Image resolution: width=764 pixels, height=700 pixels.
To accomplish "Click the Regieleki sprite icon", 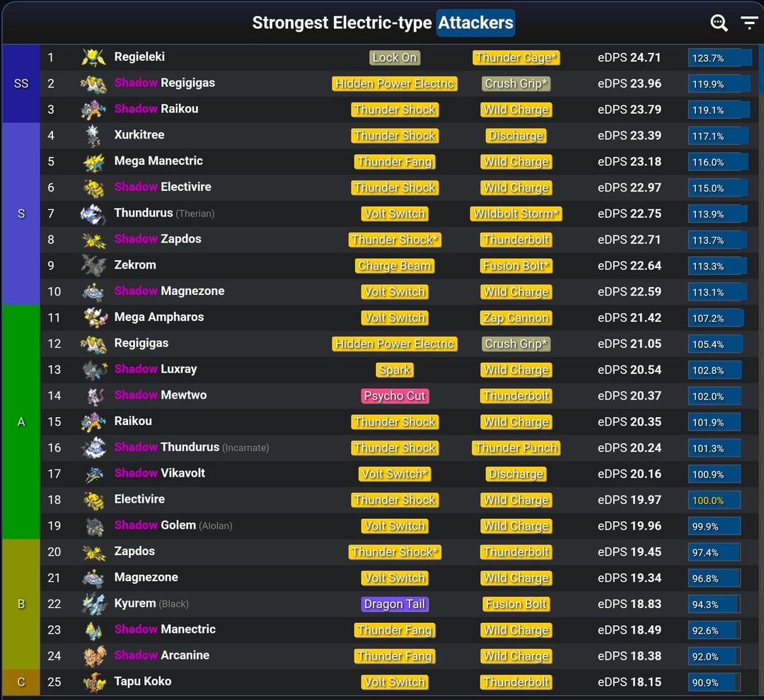I will tap(93, 57).
